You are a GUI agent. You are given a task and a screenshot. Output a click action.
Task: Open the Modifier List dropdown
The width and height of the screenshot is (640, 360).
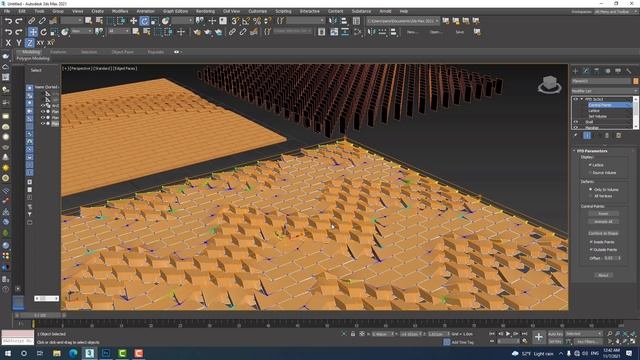pos(604,91)
